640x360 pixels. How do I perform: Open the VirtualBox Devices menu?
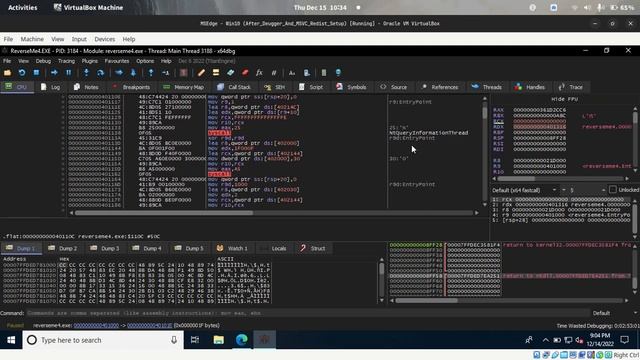(104, 39)
